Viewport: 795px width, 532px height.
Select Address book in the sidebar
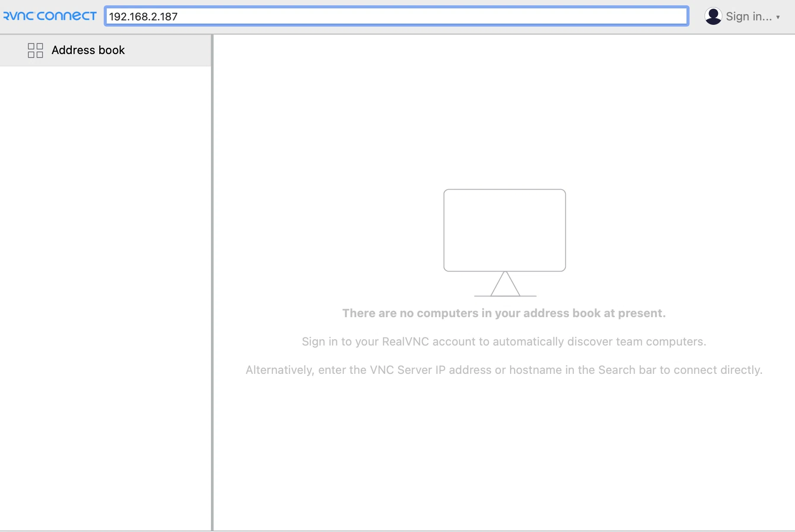tap(105, 50)
